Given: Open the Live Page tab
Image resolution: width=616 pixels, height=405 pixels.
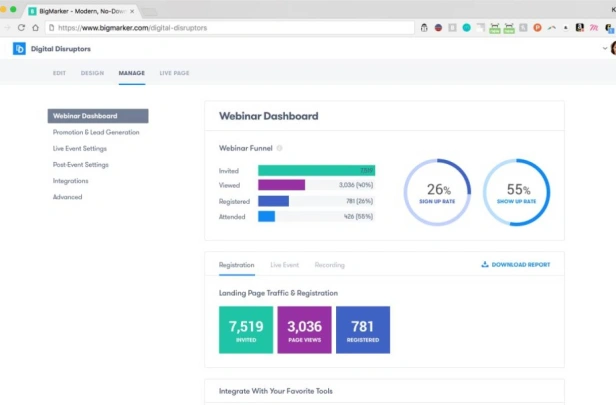Looking at the screenshot, I should tap(174, 73).
